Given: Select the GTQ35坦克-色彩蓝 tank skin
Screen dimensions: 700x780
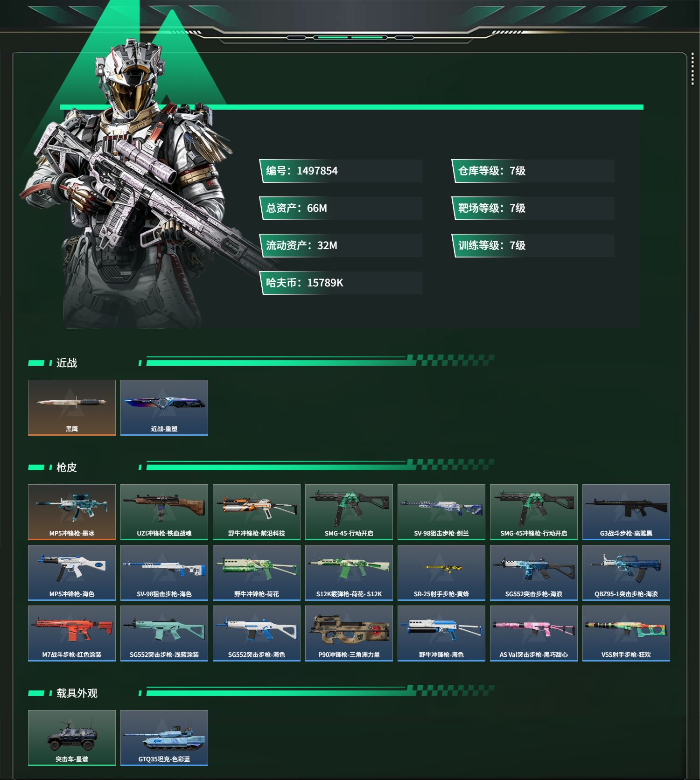Looking at the screenshot, I should 164,738.
